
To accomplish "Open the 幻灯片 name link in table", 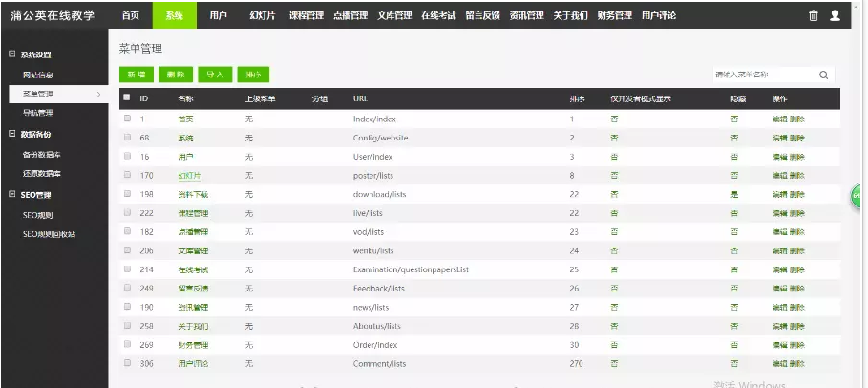I will tap(189, 175).
